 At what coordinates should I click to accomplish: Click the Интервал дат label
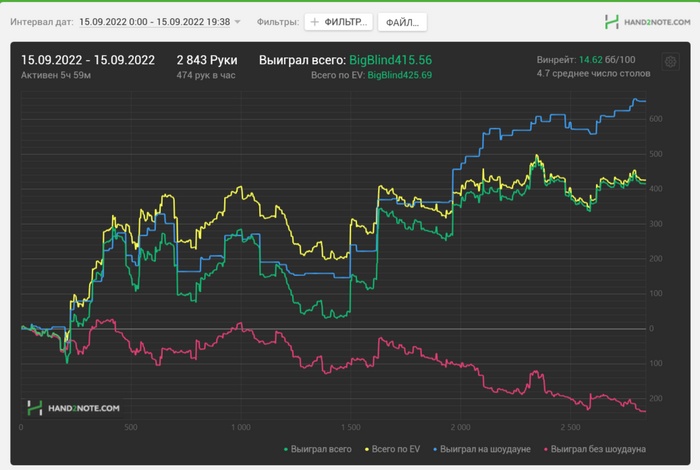42,22
